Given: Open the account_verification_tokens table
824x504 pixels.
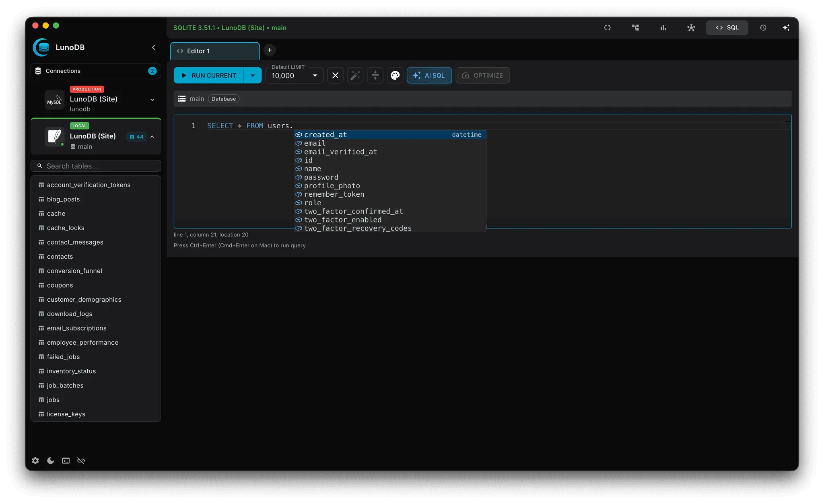Looking at the screenshot, I should (x=96, y=185).
